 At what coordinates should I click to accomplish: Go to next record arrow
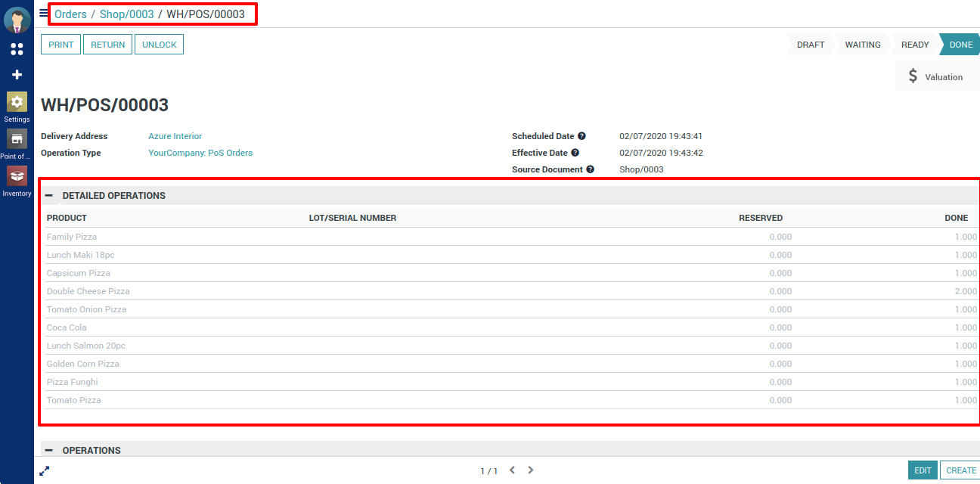tap(531, 470)
